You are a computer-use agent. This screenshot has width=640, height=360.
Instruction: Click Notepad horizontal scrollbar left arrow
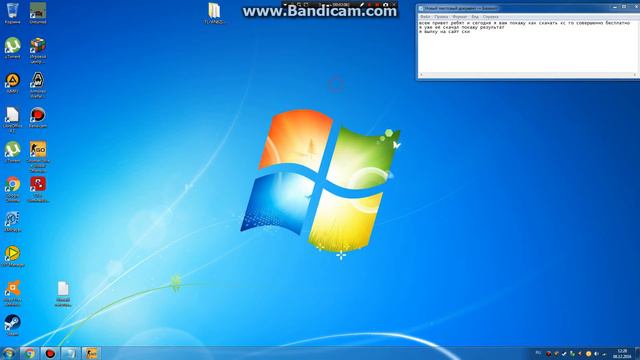tap(421, 75)
